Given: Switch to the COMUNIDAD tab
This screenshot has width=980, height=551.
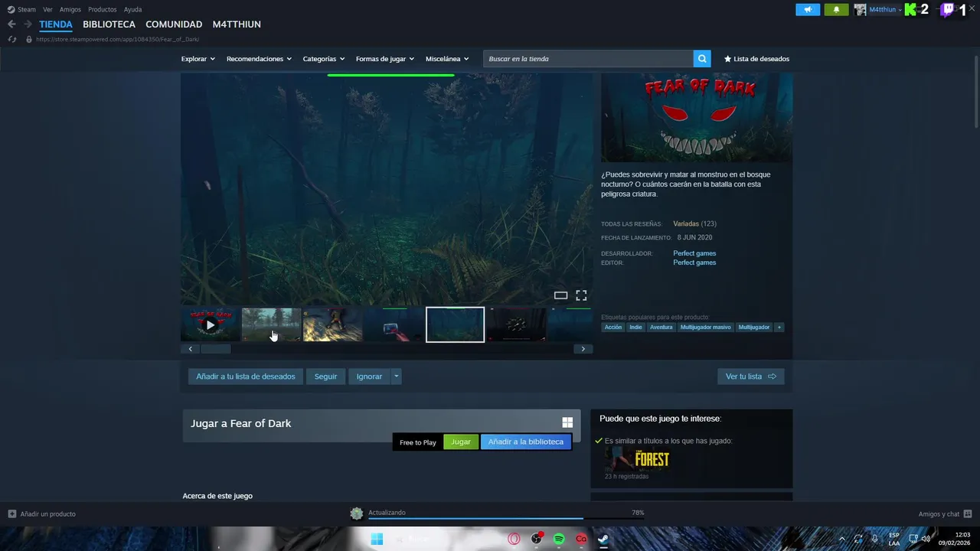Looking at the screenshot, I should pyautogui.click(x=174, y=24).
